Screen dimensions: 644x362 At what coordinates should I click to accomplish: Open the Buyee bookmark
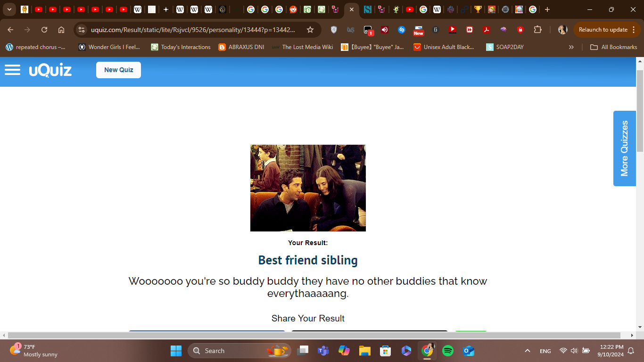[x=372, y=47]
